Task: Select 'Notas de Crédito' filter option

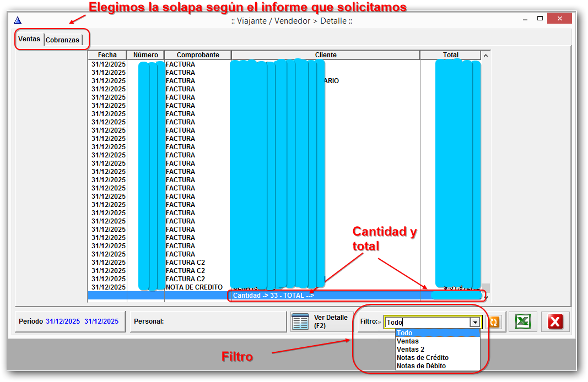Action: click(422, 358)
